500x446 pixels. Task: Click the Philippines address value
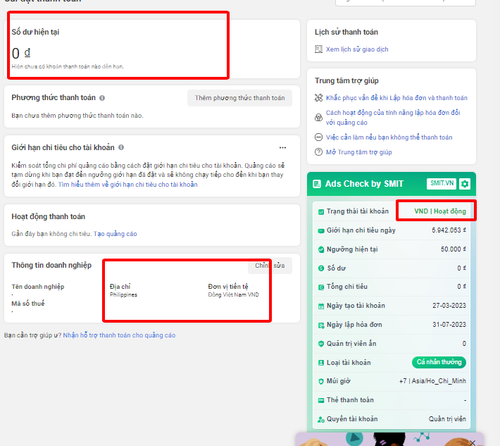(x=123, y=295)
